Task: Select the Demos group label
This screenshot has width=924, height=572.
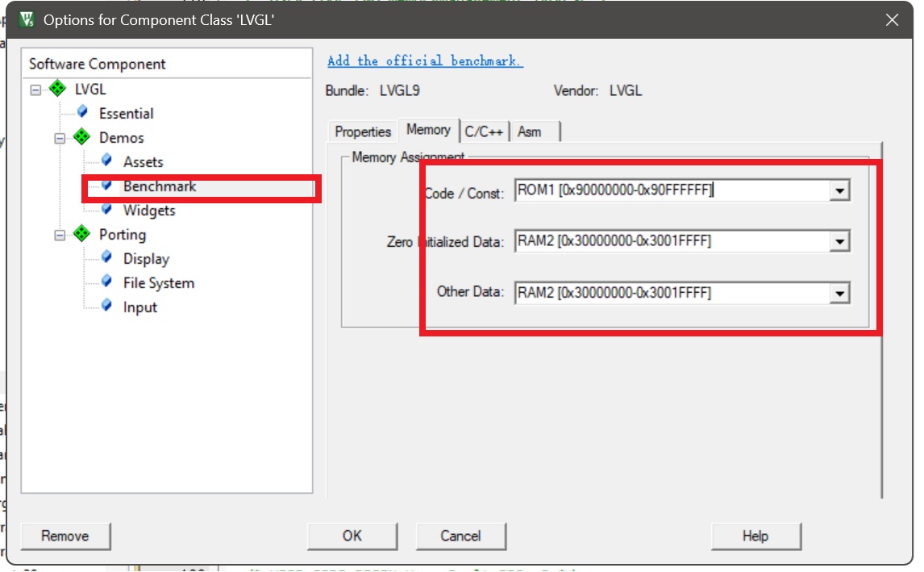Action: point(122,137)
